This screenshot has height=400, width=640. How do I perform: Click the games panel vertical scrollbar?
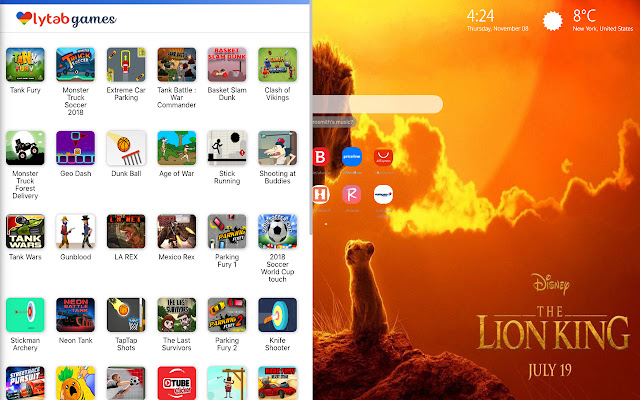pos(311,118)
